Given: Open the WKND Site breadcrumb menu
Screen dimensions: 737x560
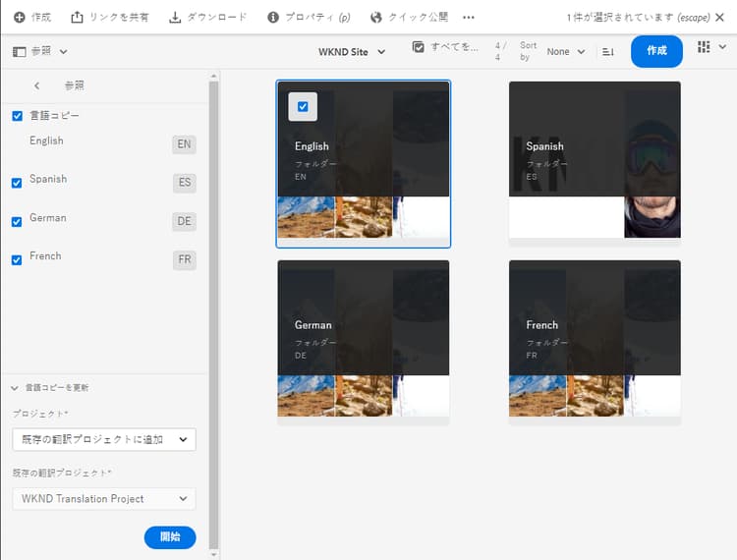Looking at the screenshot, I should [352, 52].
